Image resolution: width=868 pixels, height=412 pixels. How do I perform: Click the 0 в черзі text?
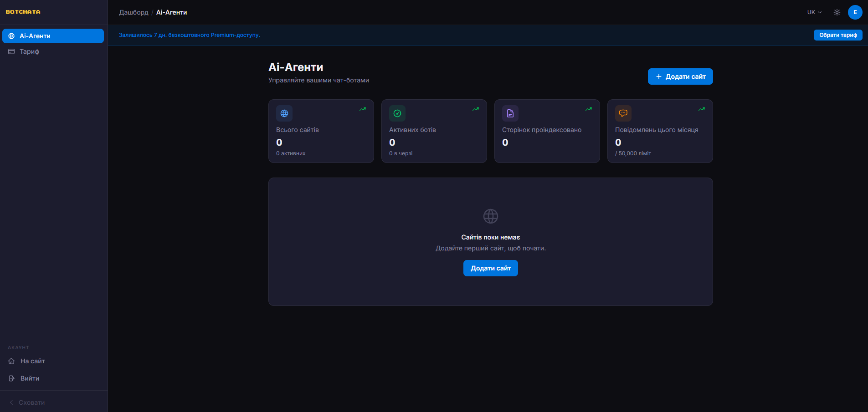pyautogui.click(x=401, y=153)
